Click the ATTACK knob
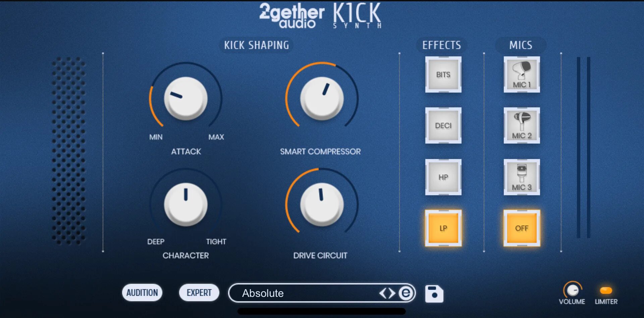644x318 pixels. coord(185,99)
